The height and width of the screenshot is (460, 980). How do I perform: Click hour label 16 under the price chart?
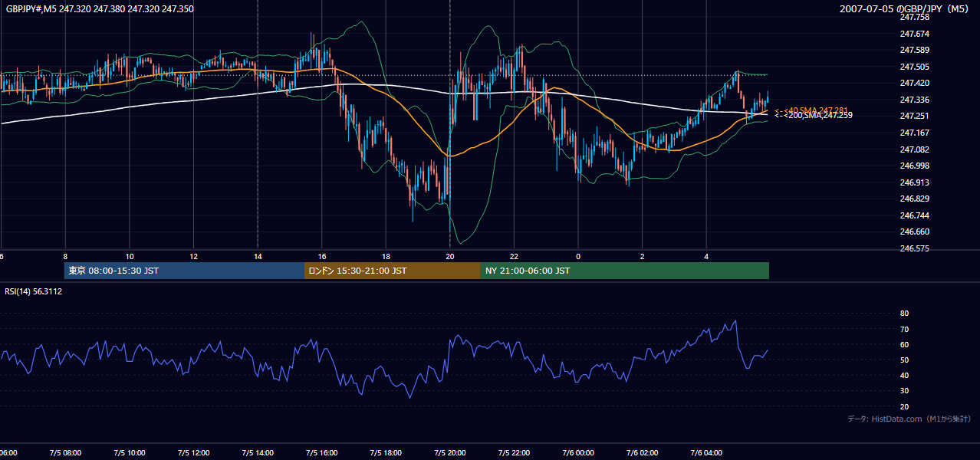(322, 257)
